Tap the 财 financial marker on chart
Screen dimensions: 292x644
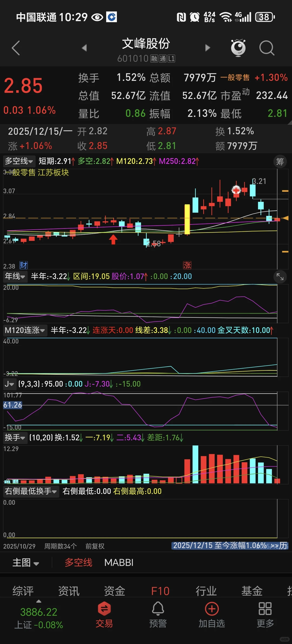coord(24,265)
